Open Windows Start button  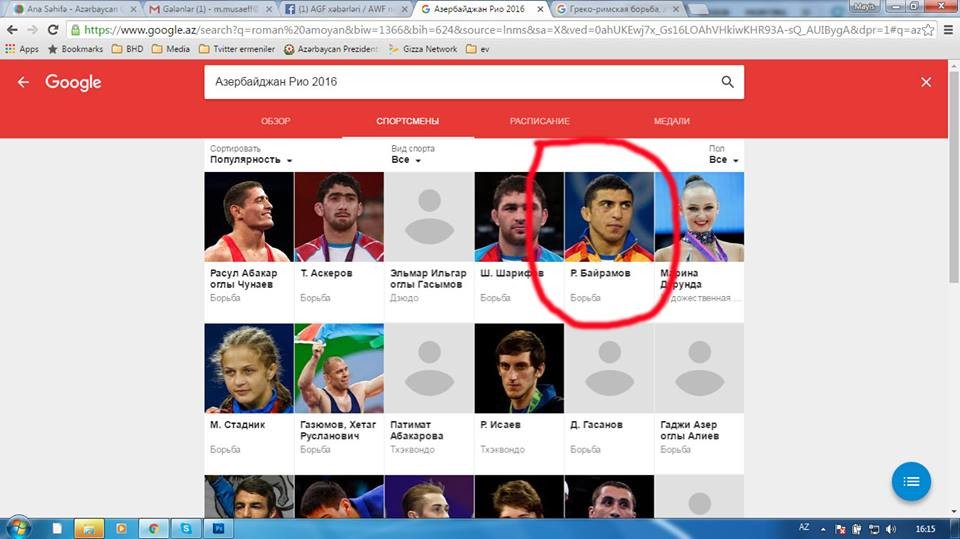(17, 528)
